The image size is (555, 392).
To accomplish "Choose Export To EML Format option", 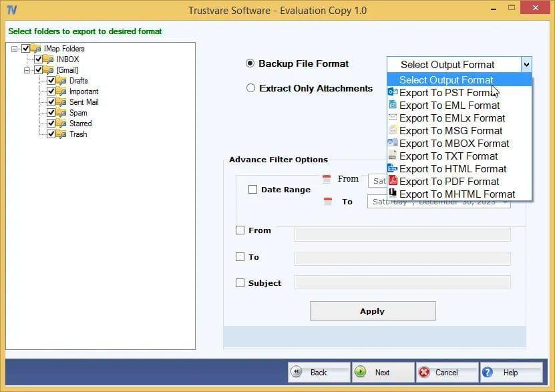I will pyautogui.click(x=449, y=106).
